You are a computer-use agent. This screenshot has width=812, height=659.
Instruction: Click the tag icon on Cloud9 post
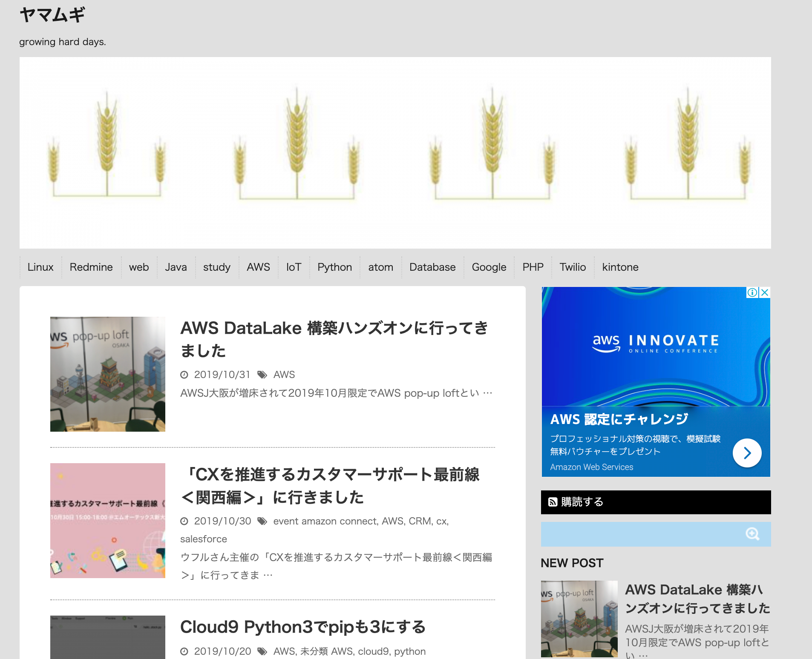262,651
